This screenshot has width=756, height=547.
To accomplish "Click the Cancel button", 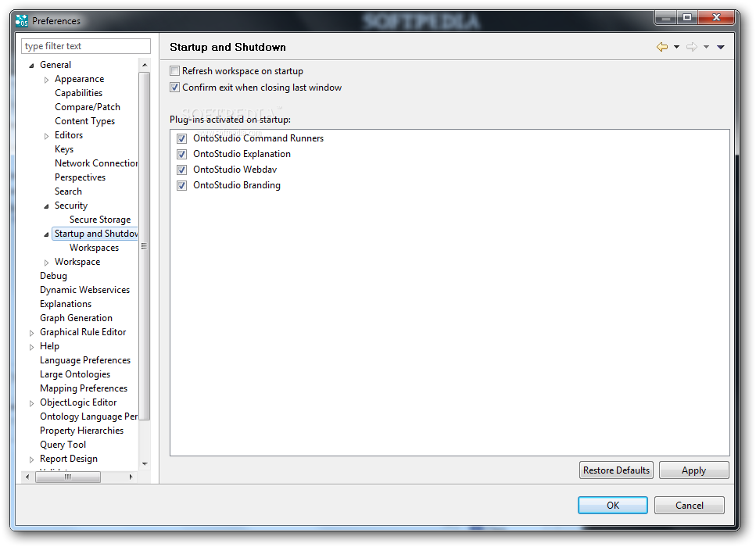I will [x=690, y=506].
